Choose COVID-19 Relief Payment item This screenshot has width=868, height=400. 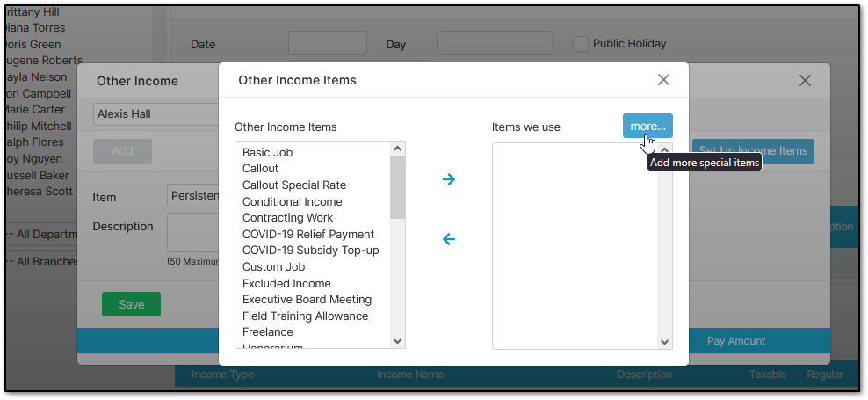click(308, 234)
